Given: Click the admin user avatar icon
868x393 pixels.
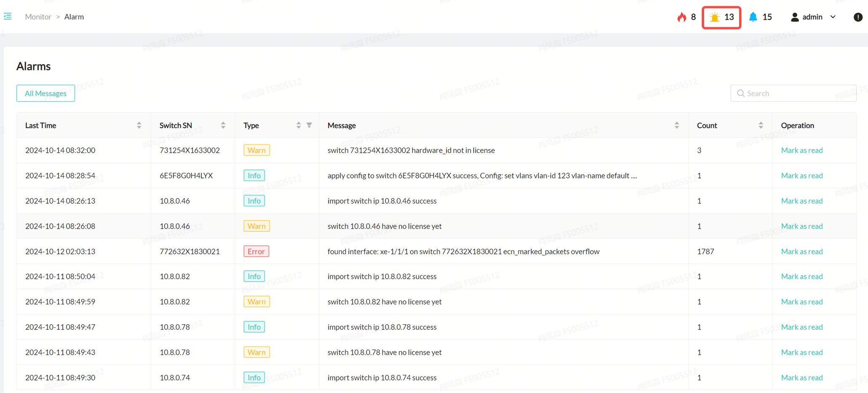Looking at the screenshot, I should [795, 17].
